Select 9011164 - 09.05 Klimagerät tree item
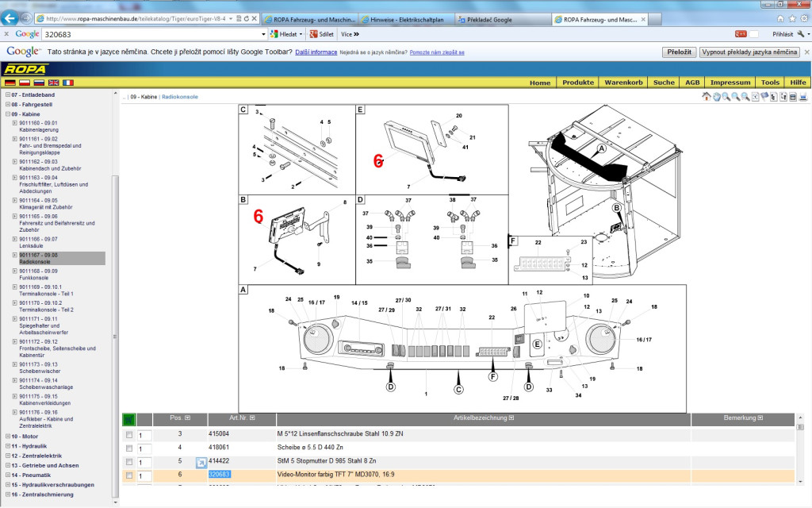Screen dimensions: 812x508 coord(45,204)
